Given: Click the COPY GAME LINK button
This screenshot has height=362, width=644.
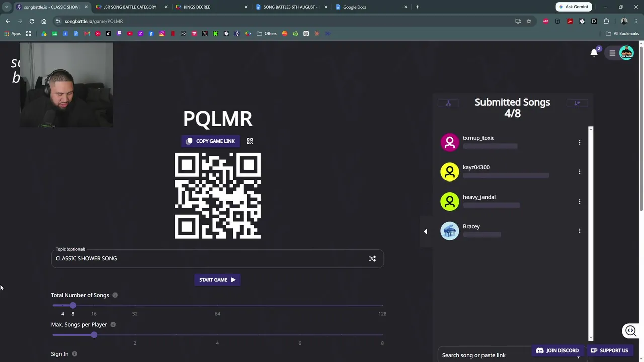Looking at the screenshot, I should tap(211, 141).
